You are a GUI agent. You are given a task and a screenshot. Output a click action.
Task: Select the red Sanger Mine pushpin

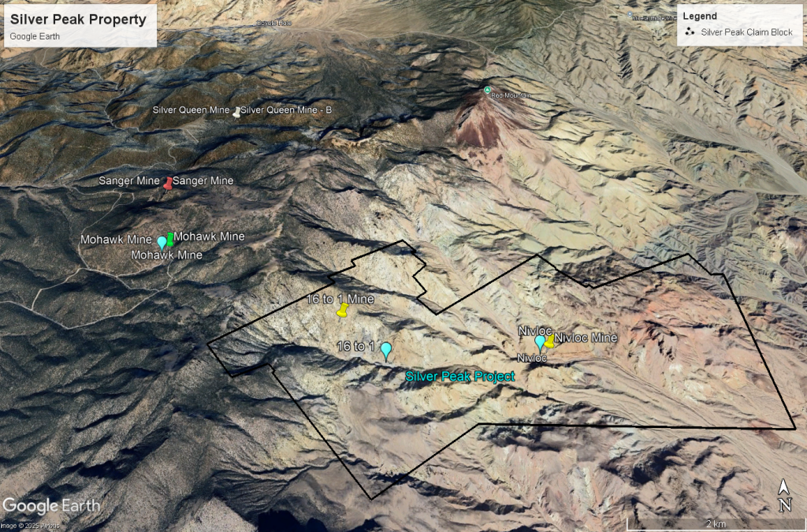(x=168, y=183)
